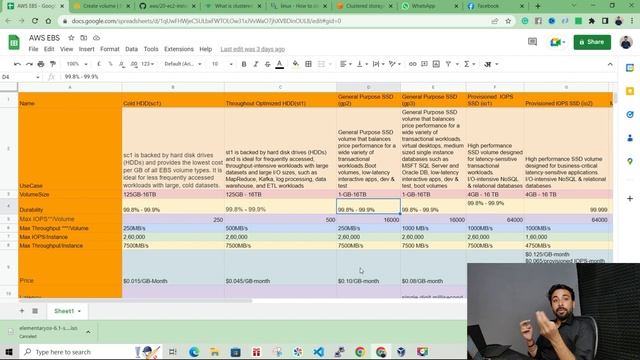Open the File menu
Viewport: 640px width, 360px height.
[x=33, y=49]
